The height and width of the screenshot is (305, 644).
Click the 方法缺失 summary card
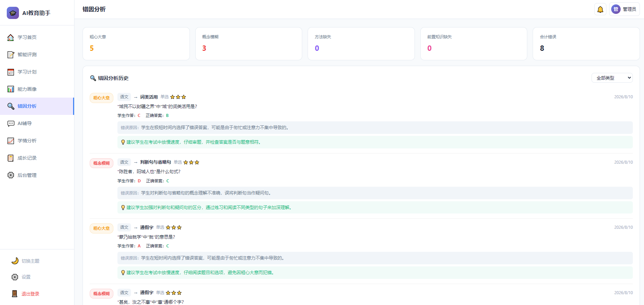[361, 44]
